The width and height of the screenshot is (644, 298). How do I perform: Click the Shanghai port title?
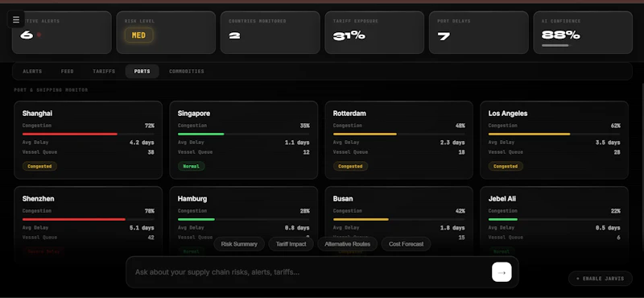coord(37,114)
